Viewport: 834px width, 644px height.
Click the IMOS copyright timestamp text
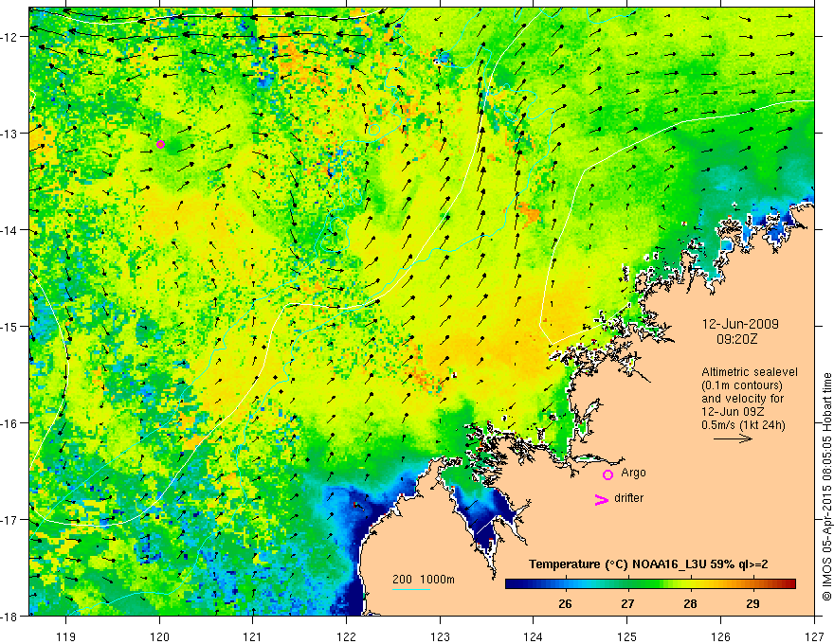(826, 488)
